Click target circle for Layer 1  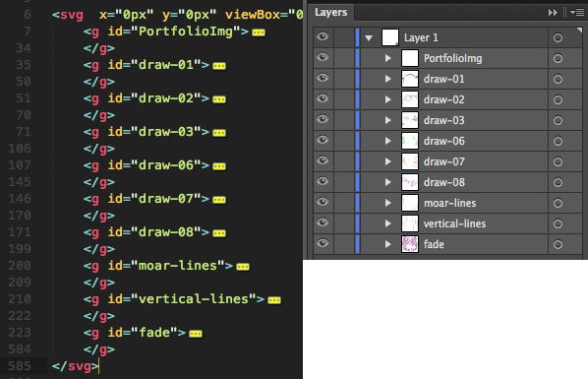558,37
